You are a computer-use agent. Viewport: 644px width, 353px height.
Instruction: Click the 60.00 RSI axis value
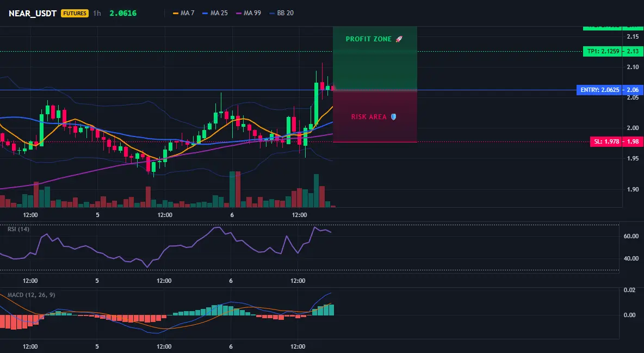point(631,236)
